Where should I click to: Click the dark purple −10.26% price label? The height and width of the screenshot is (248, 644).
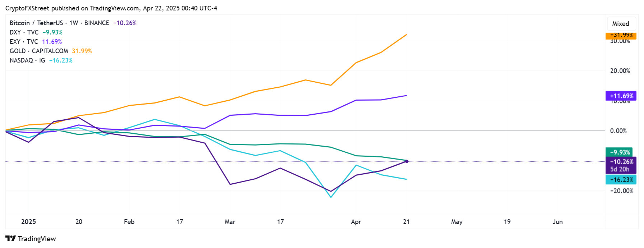click(x=621, y=162)
